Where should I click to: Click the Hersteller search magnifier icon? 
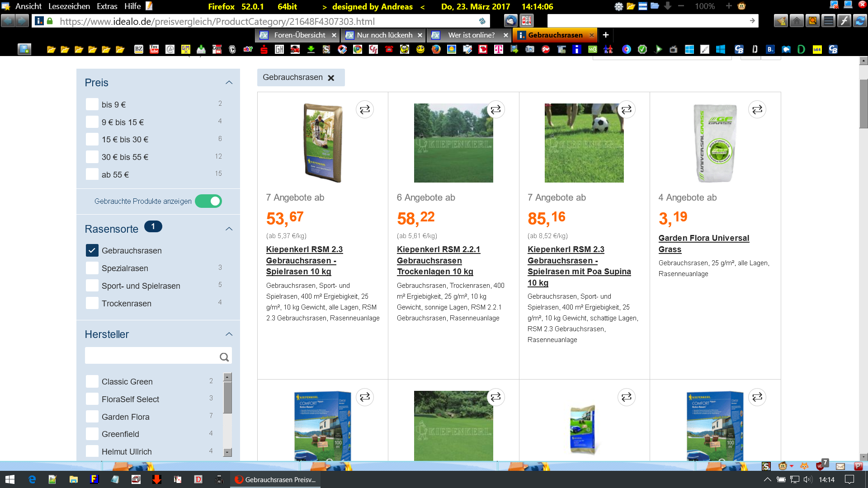pyautogui.click(x=224, y=357)
